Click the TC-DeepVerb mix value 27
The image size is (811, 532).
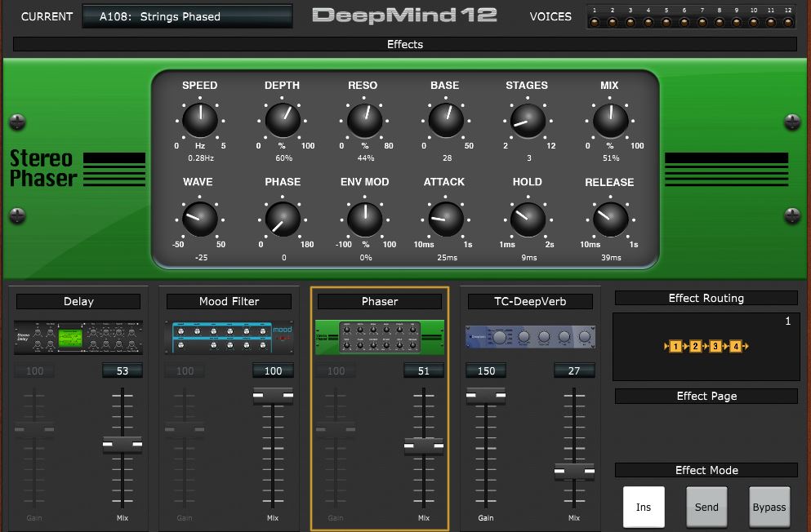[x=574, y=371]
